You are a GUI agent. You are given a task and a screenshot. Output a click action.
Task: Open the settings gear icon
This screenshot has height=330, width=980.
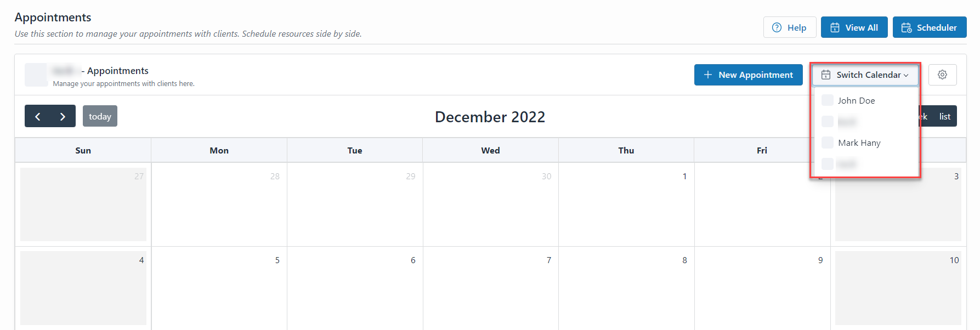click(x=942, y=75)
